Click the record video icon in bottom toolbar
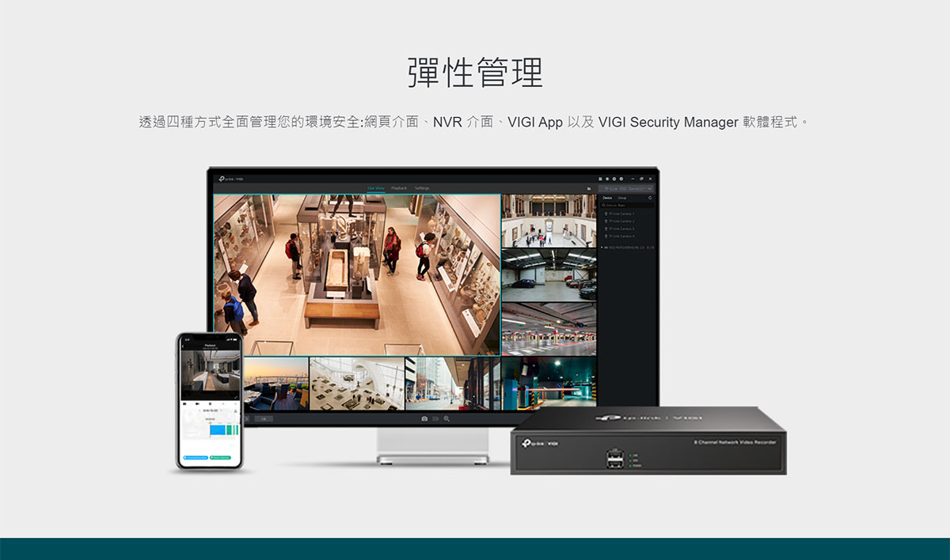 coord(435,418)
